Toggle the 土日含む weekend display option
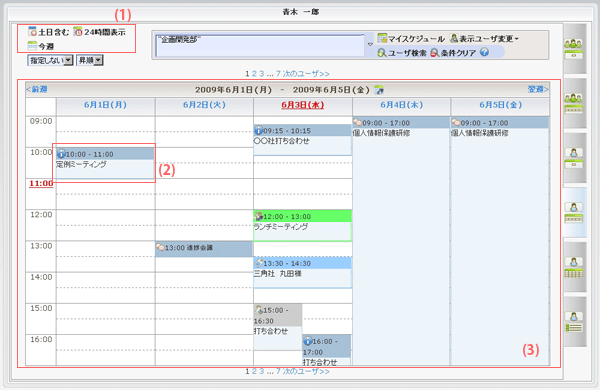Viewport: 600px width, 390px height. click(49, 32)
